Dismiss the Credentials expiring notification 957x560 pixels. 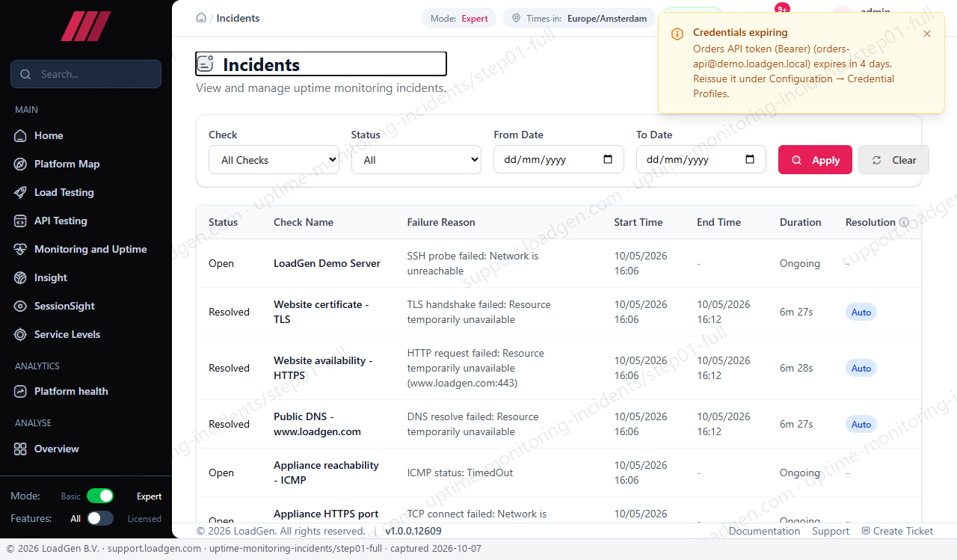927,34
